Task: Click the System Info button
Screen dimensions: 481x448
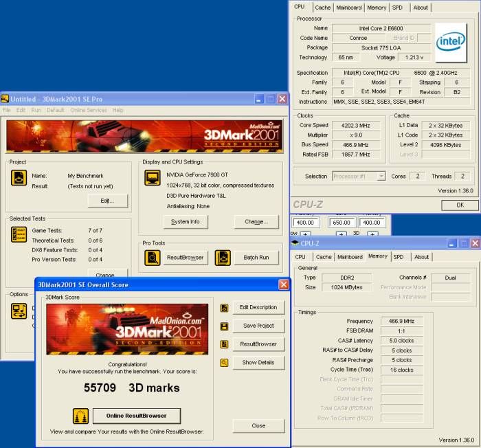Action: tap(185, 221)
